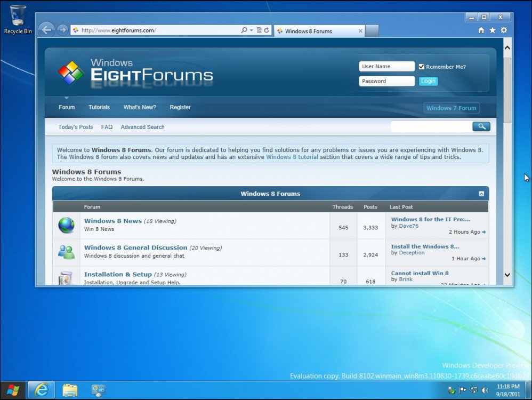Click the Windows 8 General Discussion forum icon
532x400 pixels.
(x=66, y=252)
